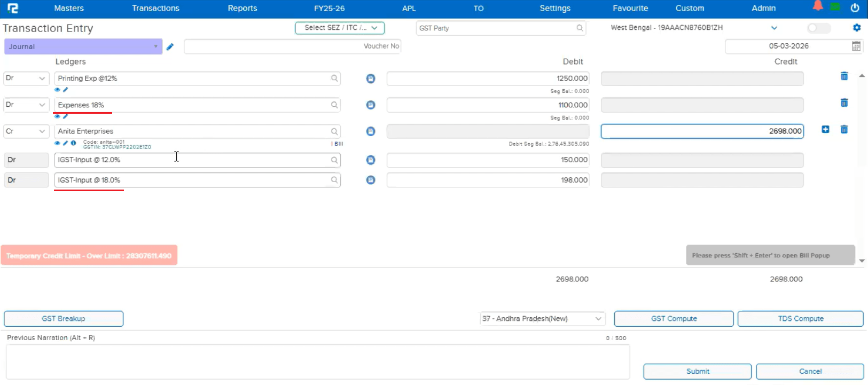
Task: Toggle the switch next to settings gear
Action: click(x=818, y=28)
